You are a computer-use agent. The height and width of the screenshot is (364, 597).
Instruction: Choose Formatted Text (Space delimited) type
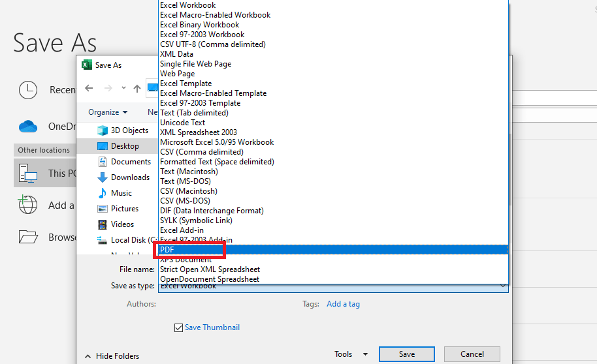point(333,162)
